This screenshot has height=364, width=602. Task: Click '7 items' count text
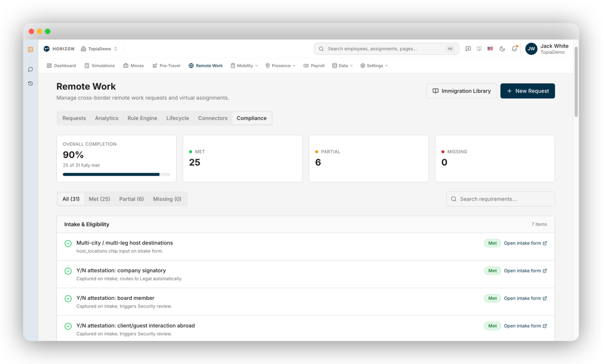pyautogui.click(x=539, y=224)
